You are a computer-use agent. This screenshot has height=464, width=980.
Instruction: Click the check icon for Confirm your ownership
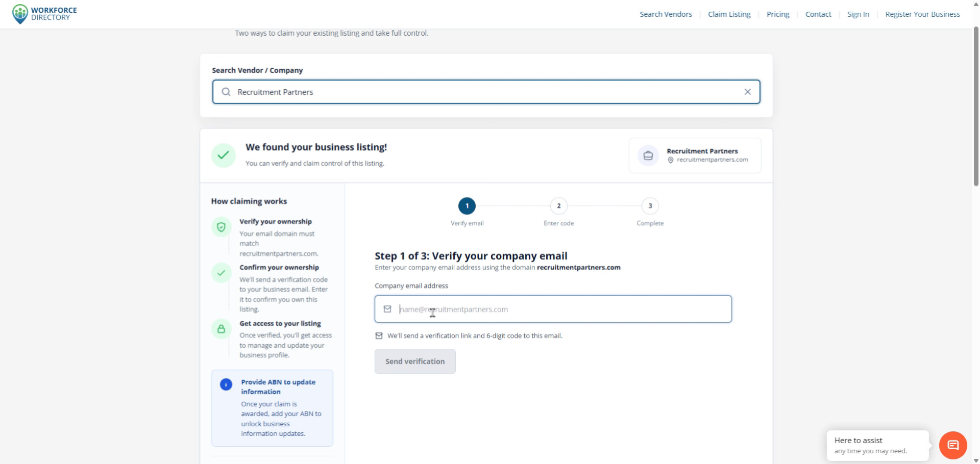click(x=221, y=273)
